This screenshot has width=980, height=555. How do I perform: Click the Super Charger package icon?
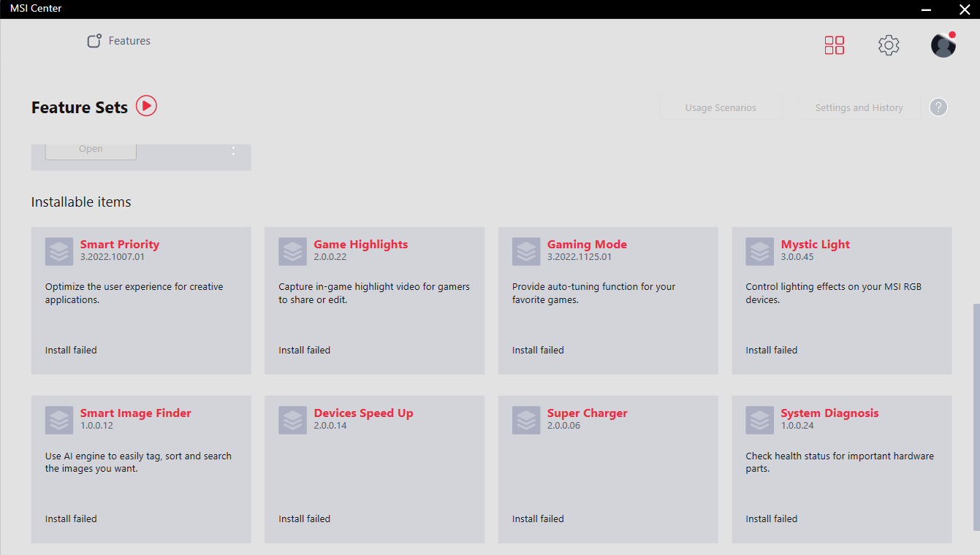[526, 420]
